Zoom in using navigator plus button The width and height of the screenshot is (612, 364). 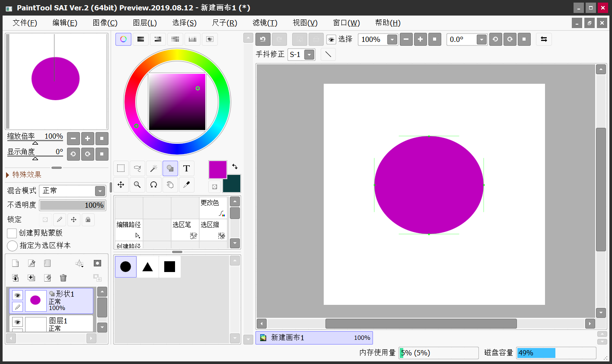tap(87, 139)
